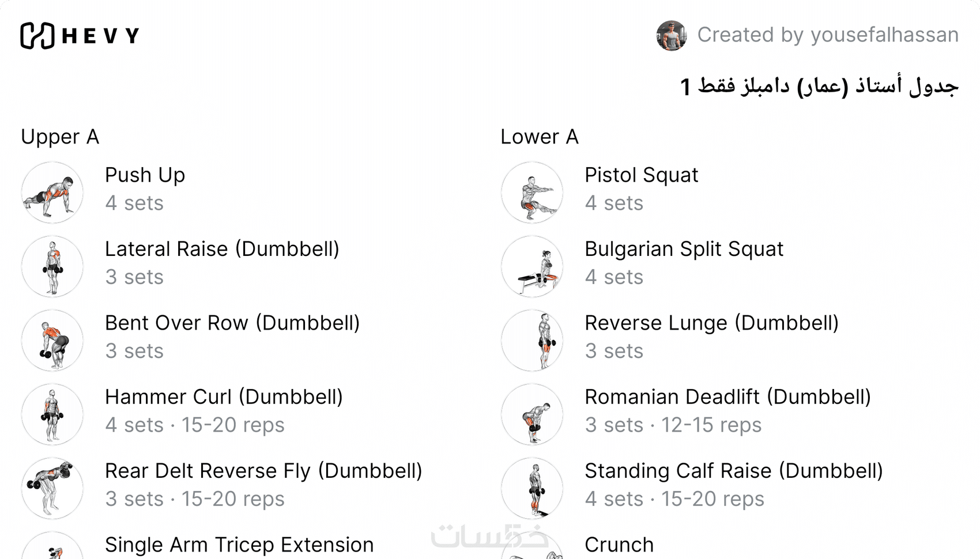The width and height of the screenshot is (980, 559).
Task: Select the Lower A routine heading
Action: tap(539, 137)
